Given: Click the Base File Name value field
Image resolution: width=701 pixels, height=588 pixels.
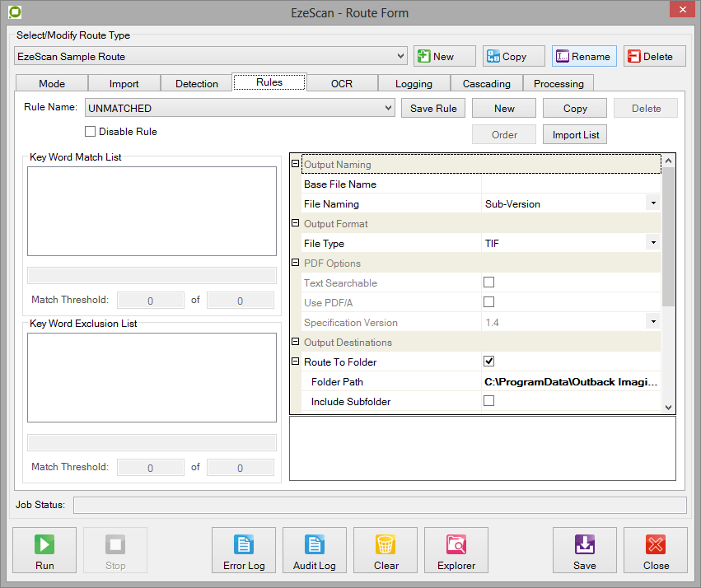Looking at the screenshot, I should 570,184.
